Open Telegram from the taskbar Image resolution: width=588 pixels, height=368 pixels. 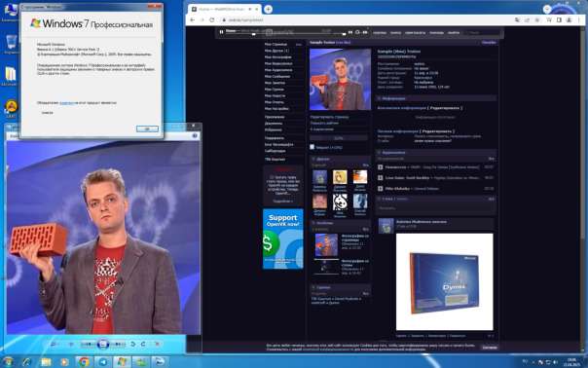[x=102, y=361]
